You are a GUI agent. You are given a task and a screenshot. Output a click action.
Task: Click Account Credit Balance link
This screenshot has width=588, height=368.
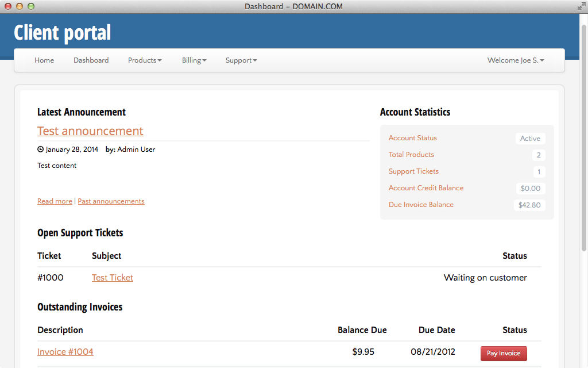tap(426, 188)
